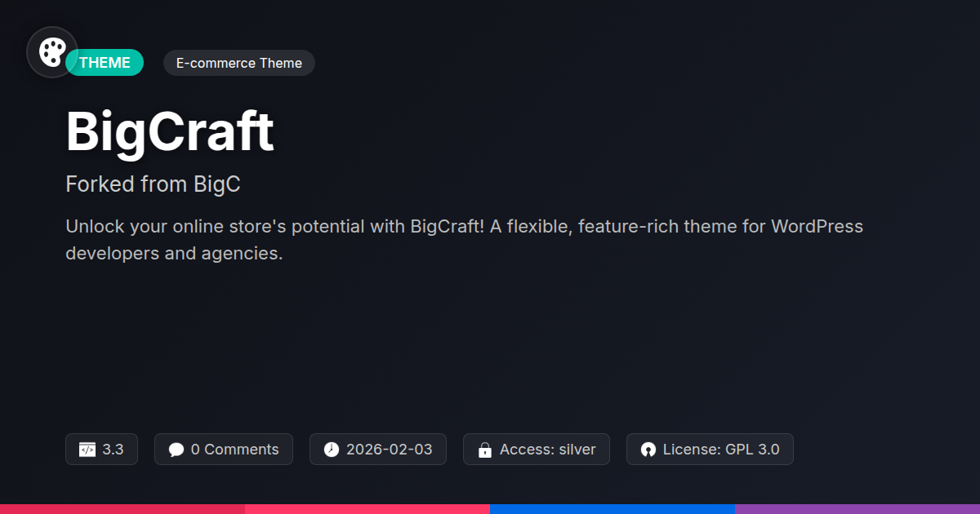Click the BigCraft title heading
Viewport: 980px width, 514px height.
169,131
